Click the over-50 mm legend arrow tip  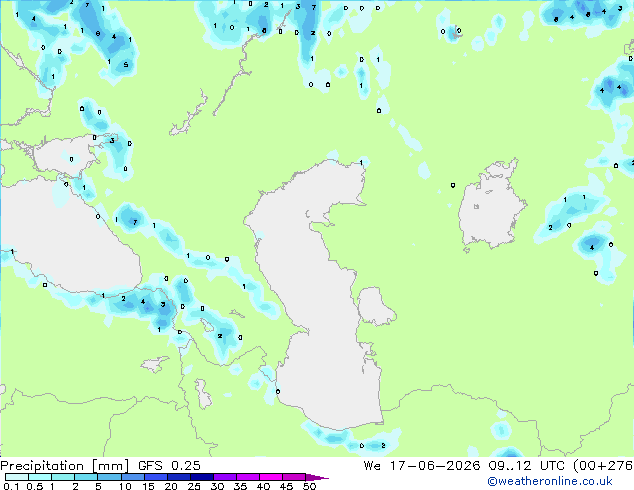(x=317, y=477)
